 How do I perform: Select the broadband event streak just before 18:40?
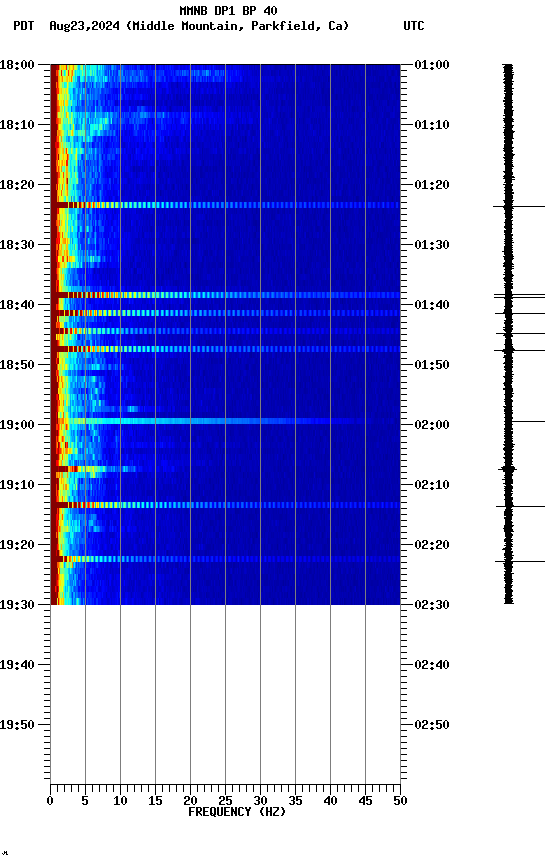click(225, 295)
